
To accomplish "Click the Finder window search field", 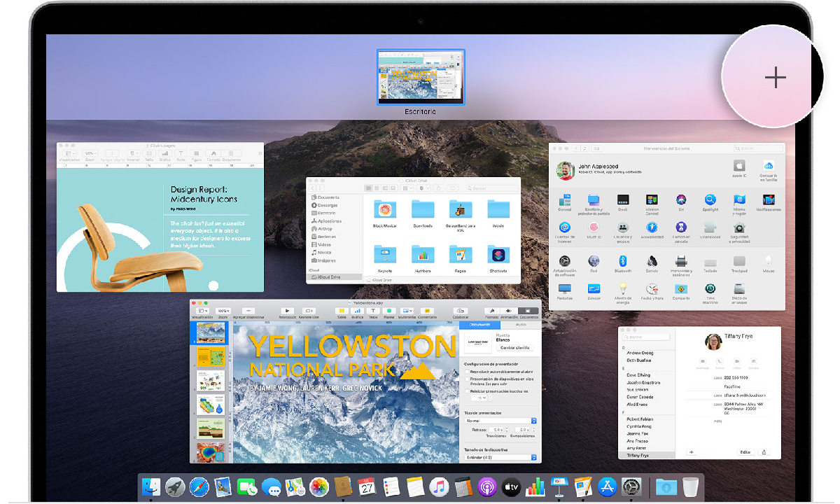I will [491, 188].
